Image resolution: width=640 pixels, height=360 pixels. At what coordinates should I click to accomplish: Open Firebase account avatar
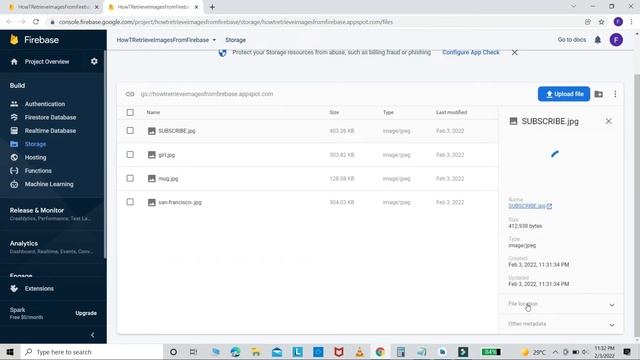pyautogui.click(x=616, y=40)
